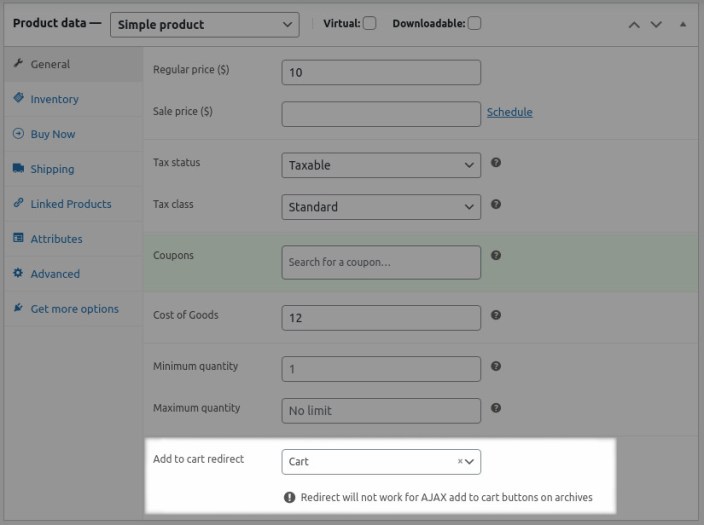Screen dimensions: 704x525
Task: Click the Sale price input field
Action: click(381, 114)
